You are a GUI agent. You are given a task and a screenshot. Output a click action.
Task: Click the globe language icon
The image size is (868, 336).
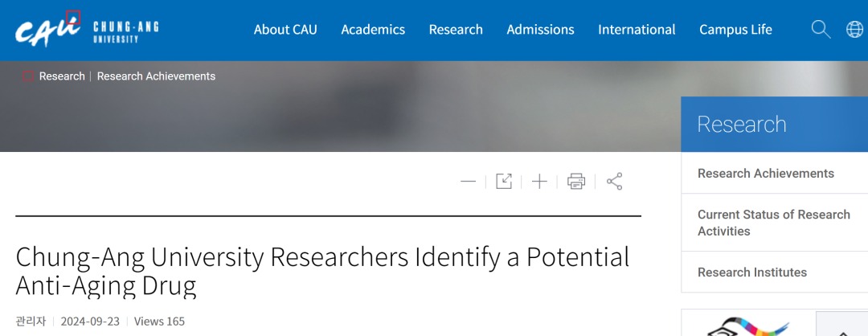pos(855,30)
